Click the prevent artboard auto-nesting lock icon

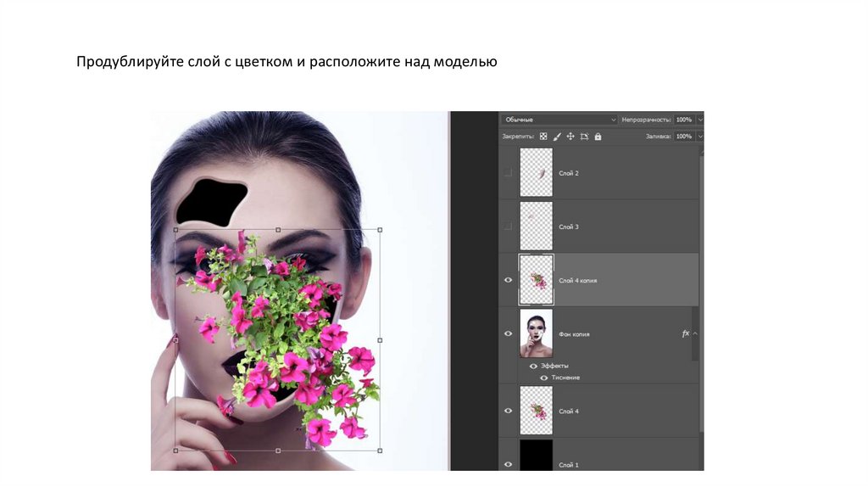(x=584, y=136)
